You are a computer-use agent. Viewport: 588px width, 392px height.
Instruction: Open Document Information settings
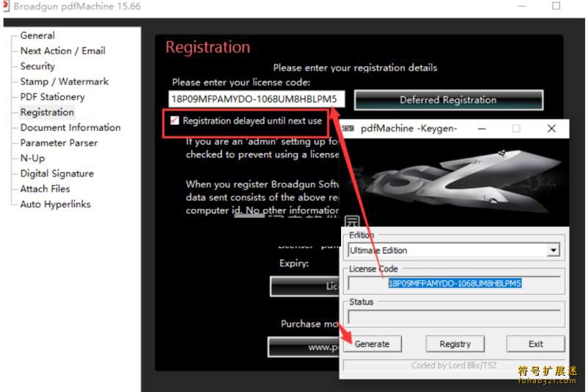coord(70,127)
